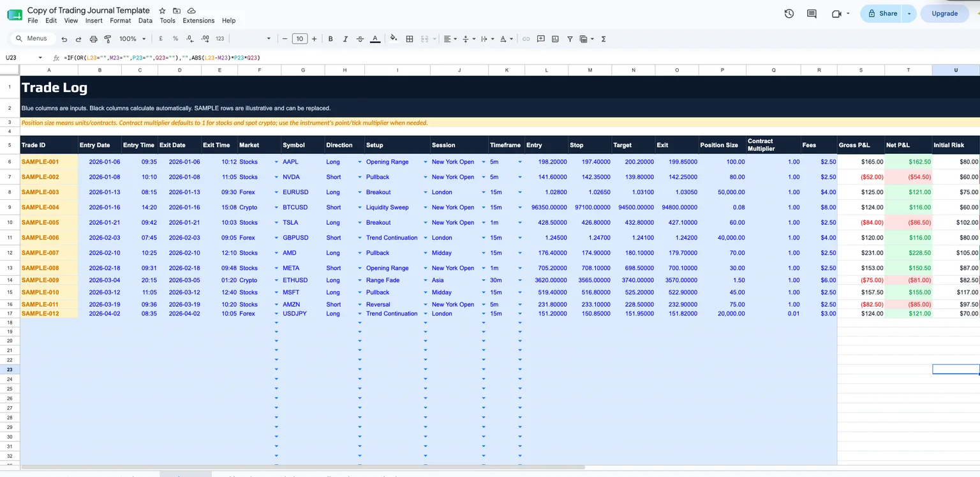Image resolution: width=980 pixels, height=477 pixels.
Task: Open text wrapping options
Action: coord(487,39)
